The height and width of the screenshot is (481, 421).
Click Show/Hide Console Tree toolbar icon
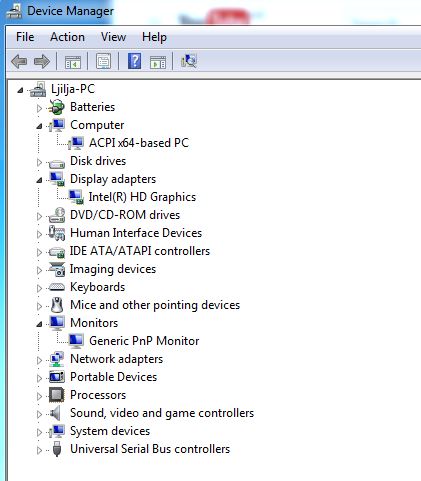point(73,62)
